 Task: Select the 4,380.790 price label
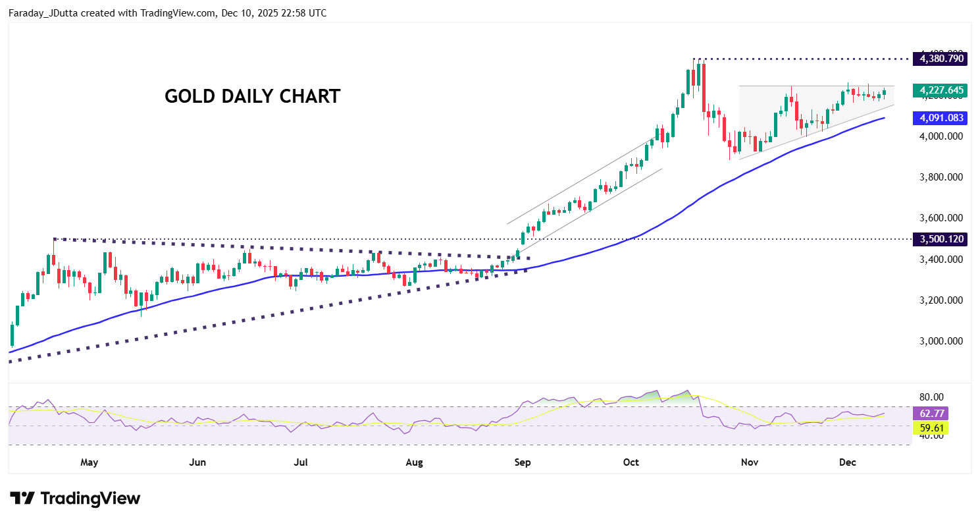coord(942,59)
